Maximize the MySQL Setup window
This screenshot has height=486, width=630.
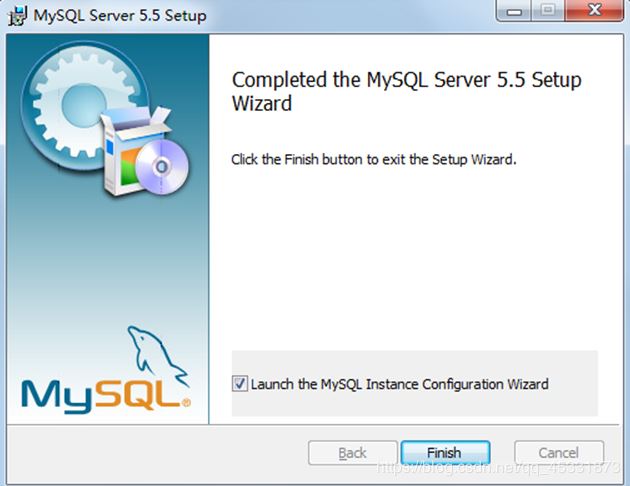548,12
